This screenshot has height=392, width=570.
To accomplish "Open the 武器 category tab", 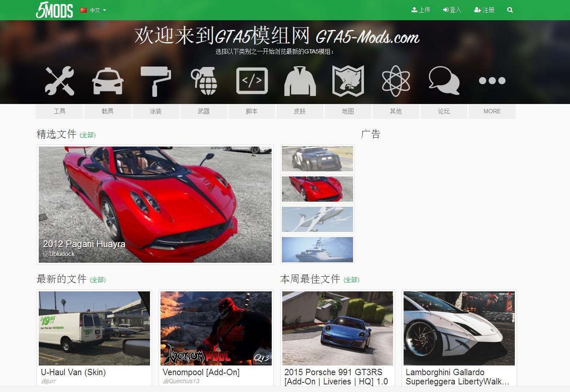I will coord(203,111).
